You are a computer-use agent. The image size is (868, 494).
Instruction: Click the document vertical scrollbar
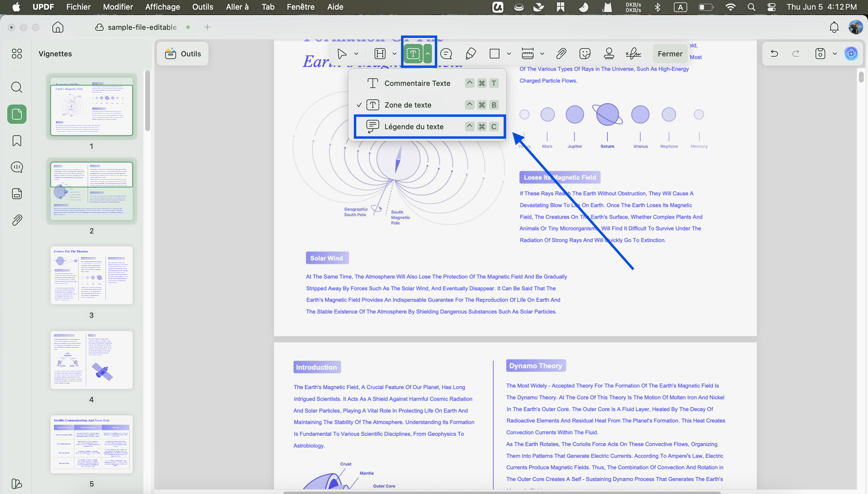click(861, 77)
